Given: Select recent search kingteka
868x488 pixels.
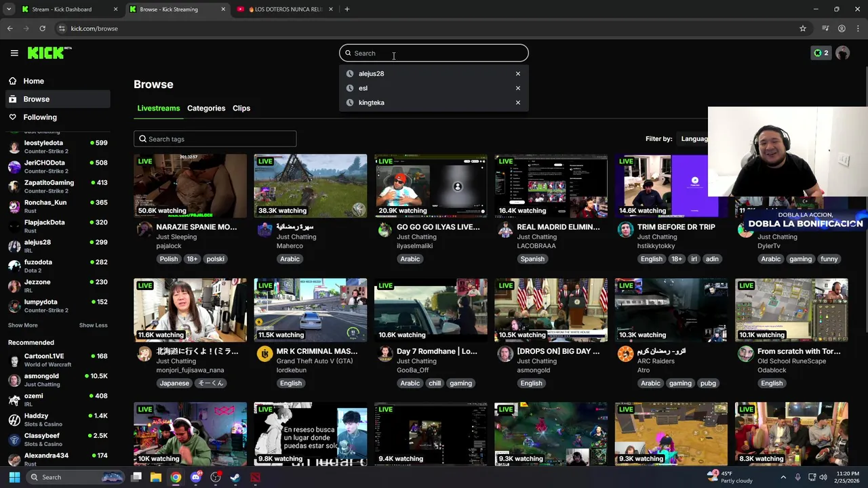Looking at the screenshot, I should pos(371,102).
